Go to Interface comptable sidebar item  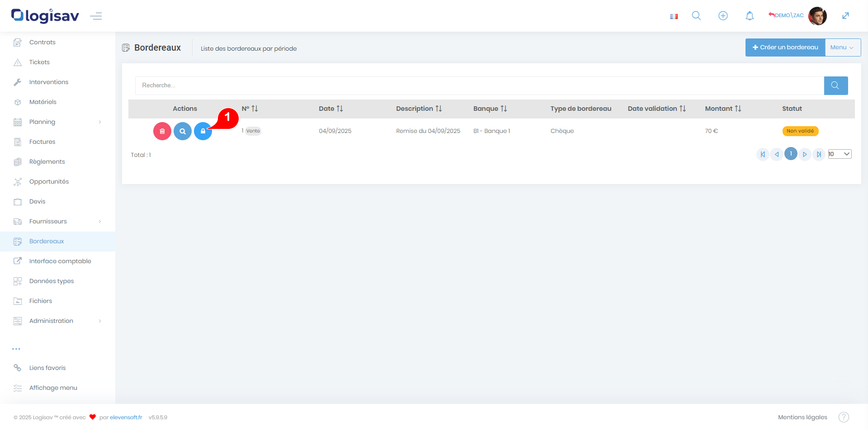tap(60, 261)
